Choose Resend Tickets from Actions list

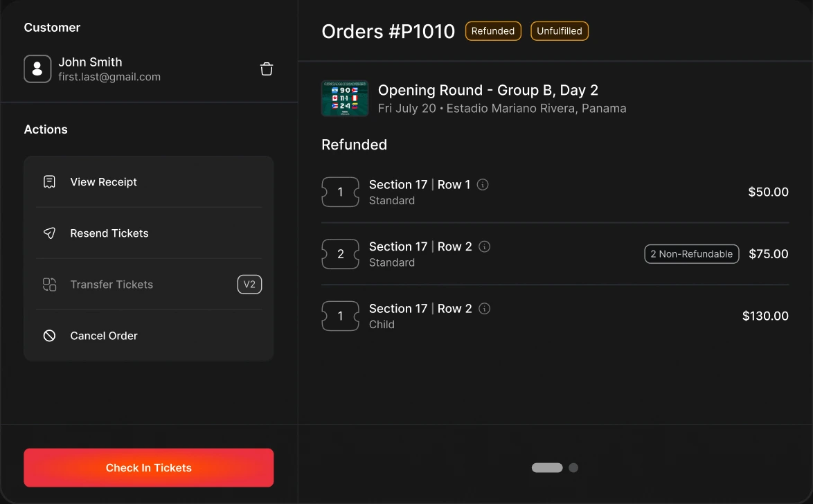(x=149, y=233)
